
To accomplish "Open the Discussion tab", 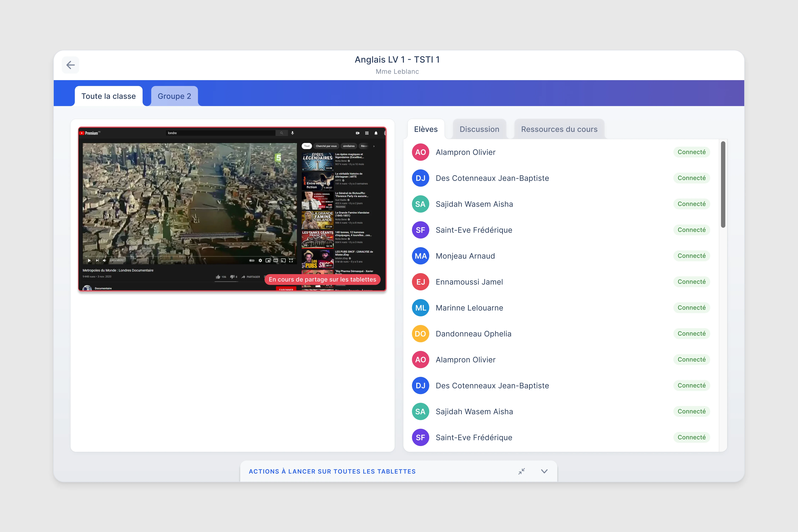I will (x=479, y=129).
